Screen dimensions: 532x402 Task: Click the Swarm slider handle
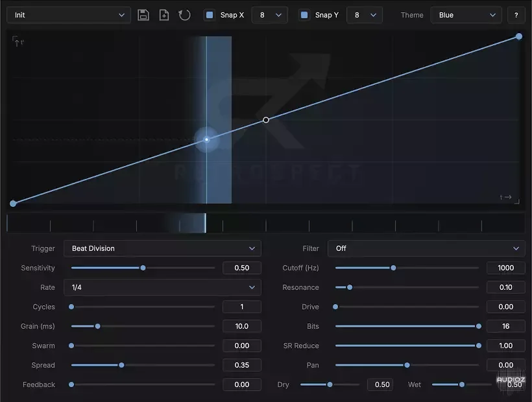point(71,346)
